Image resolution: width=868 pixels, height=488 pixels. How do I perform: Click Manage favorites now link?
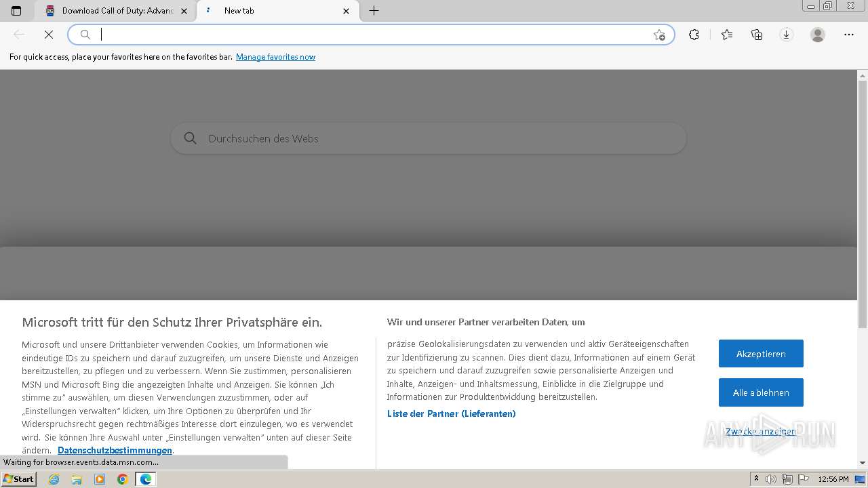[275, 57]
